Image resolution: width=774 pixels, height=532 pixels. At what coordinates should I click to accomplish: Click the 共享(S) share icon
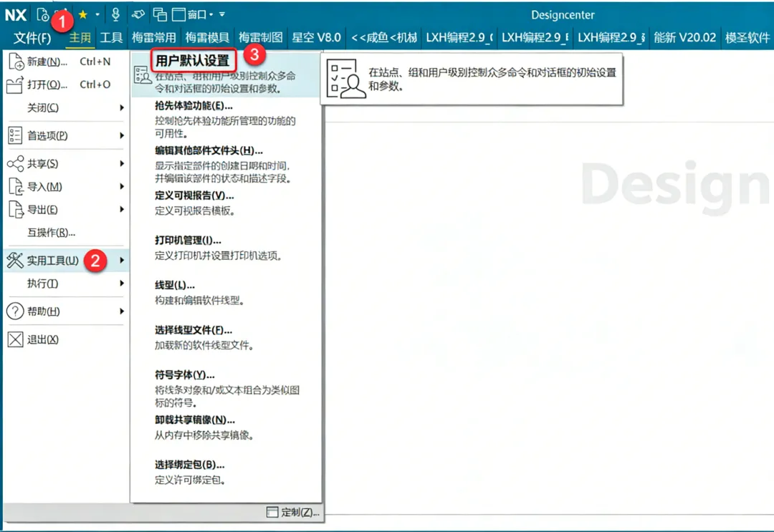[x=15, y=164]
